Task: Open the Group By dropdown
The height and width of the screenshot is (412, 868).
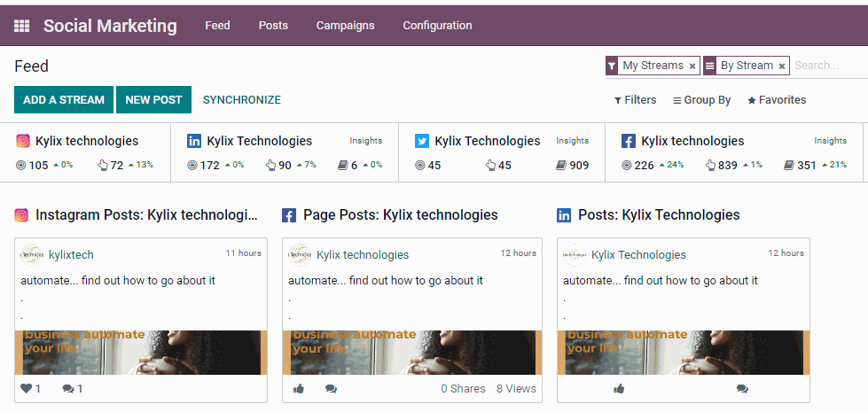Action: tap(701, 100)
